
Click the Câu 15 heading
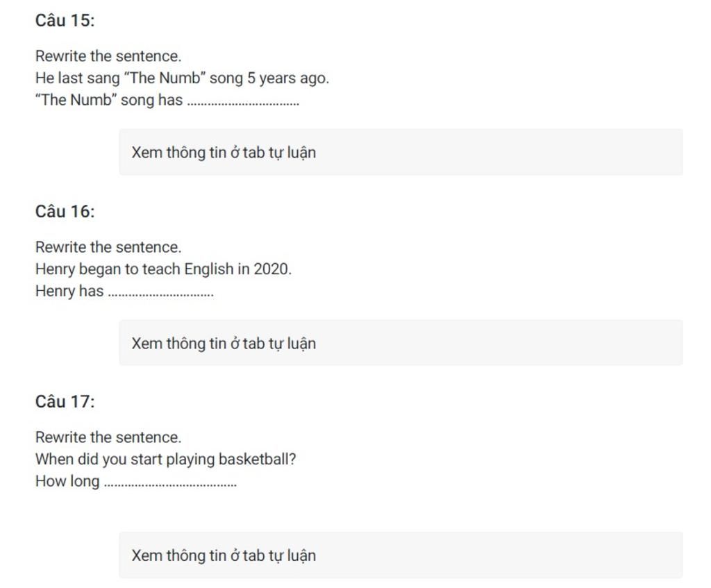tap(65, 20)
